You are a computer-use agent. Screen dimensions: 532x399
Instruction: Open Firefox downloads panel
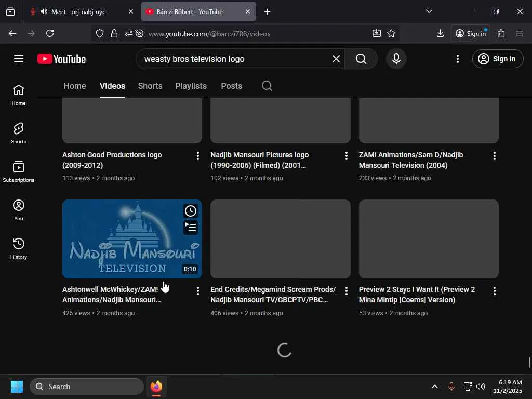pos(440,33)
